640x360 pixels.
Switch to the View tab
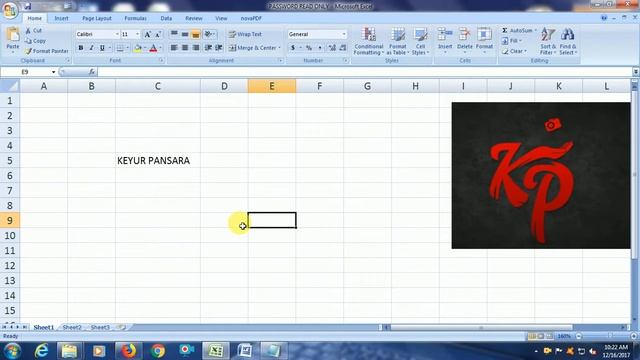tap(221, 18)
